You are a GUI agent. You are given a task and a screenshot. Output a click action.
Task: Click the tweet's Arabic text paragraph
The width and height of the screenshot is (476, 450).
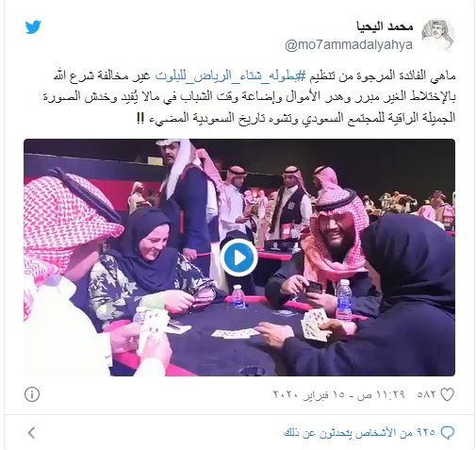[x=249, y=97]
